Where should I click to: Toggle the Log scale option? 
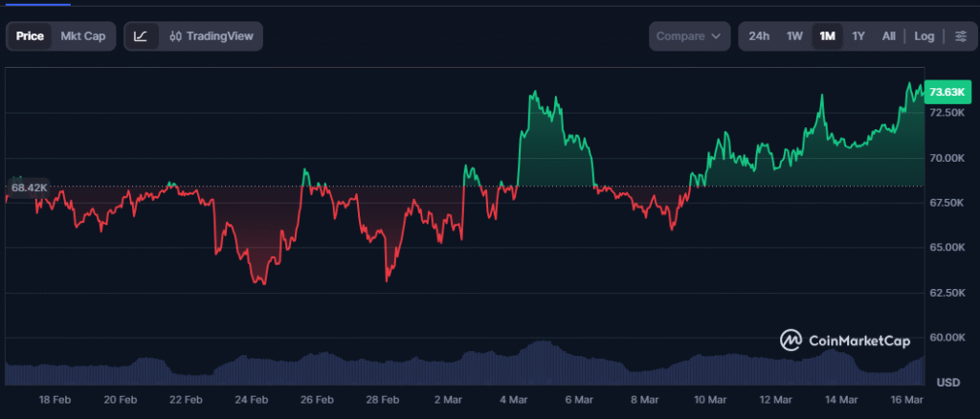(x=924, y=36)
